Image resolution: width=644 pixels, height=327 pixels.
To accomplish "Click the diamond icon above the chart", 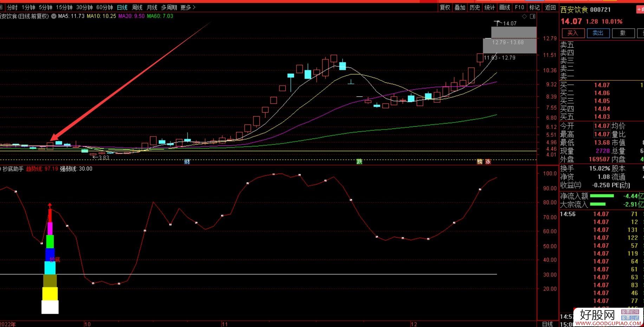I will tap(525, 16).
